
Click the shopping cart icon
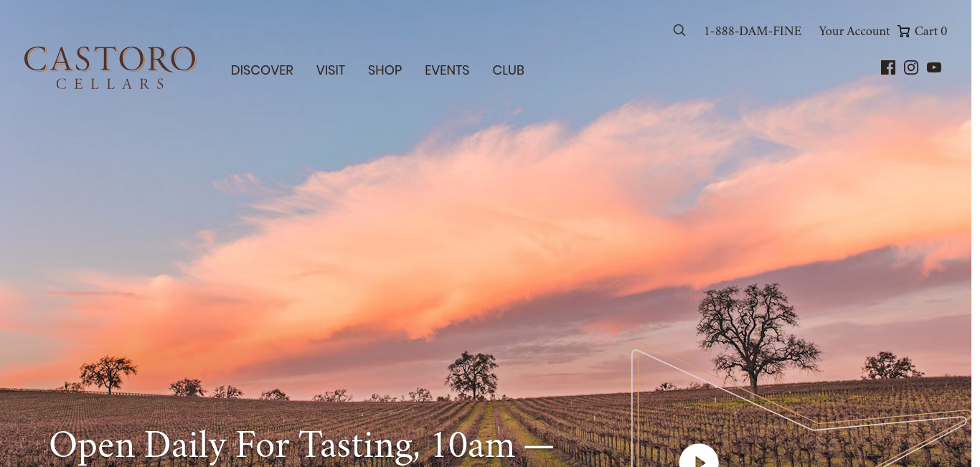pos(904,32)
